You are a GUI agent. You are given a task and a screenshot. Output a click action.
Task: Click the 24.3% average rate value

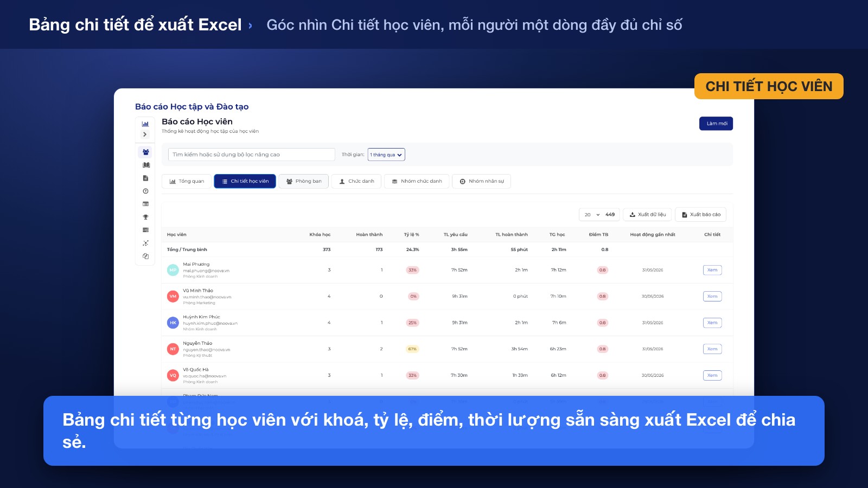point(413,250)
